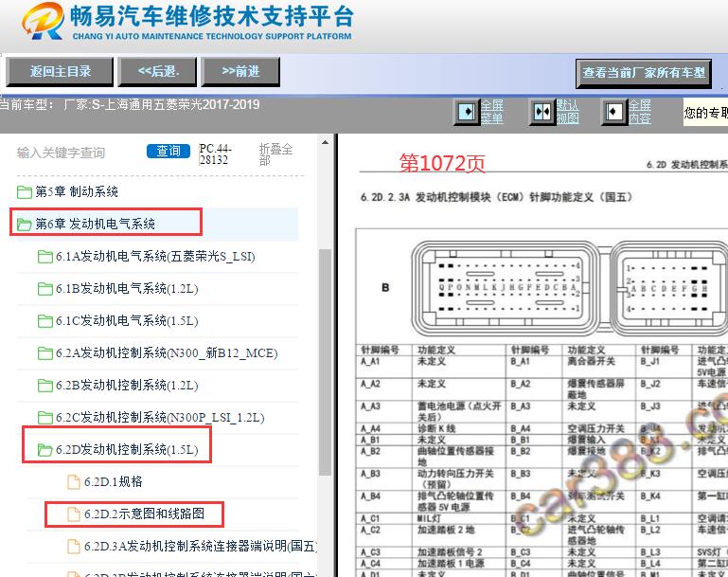This screenshot has height=577, width=728.
Task: Open the 默认视图 link
Action: [567, 112]
